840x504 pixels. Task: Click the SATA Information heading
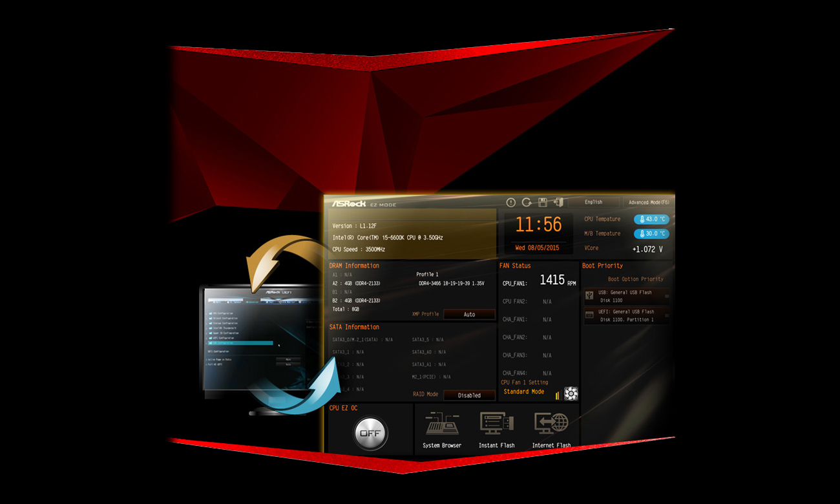tap(354, 327)
